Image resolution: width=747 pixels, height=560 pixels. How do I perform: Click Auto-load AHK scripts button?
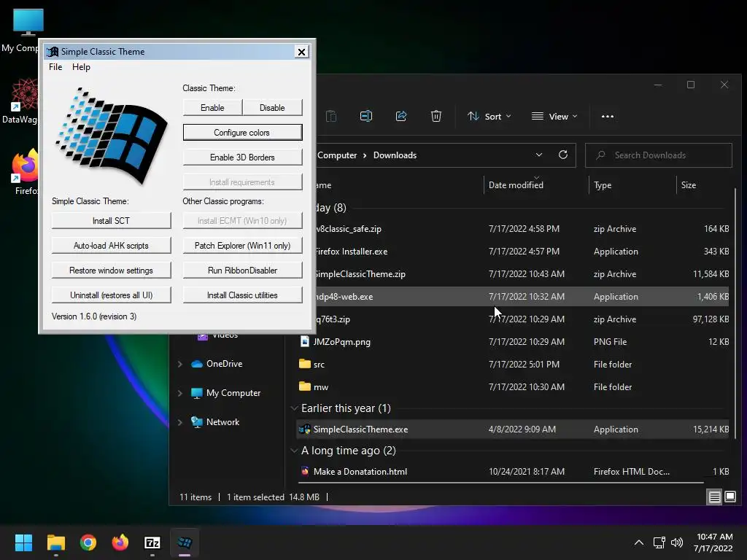111,245
